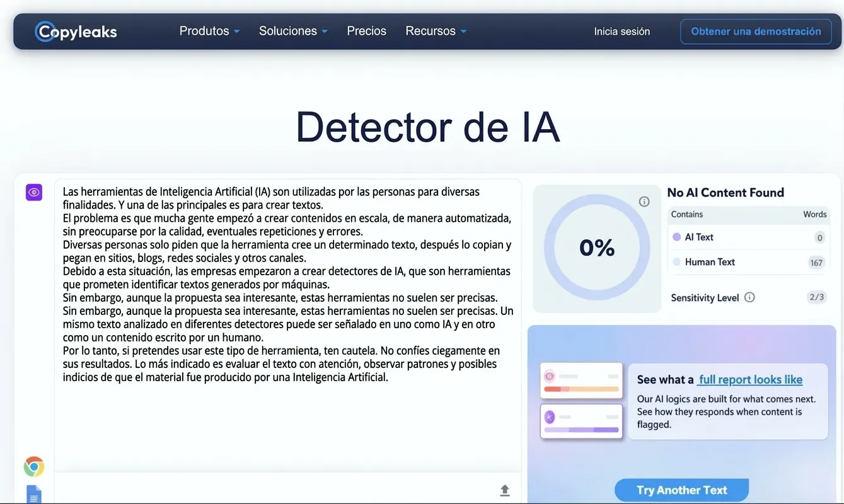The height and width of the screenshot is (504, 844).
Task: Click the top sample report card with orange bar
Action: point(581,381)
